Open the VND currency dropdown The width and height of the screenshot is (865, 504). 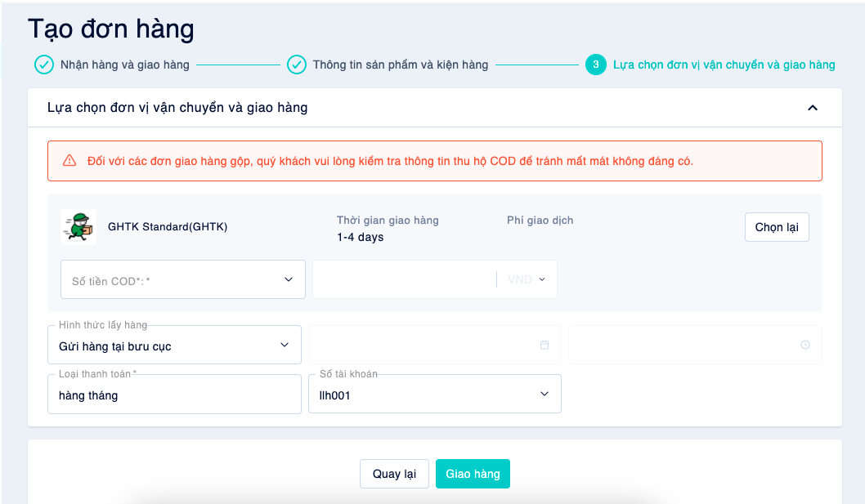coord(527,279)
